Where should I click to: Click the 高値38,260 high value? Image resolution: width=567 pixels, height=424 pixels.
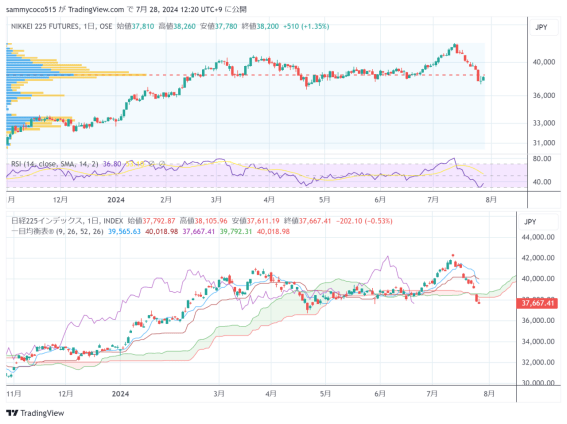pyautogui.click(x=177, y=26)
